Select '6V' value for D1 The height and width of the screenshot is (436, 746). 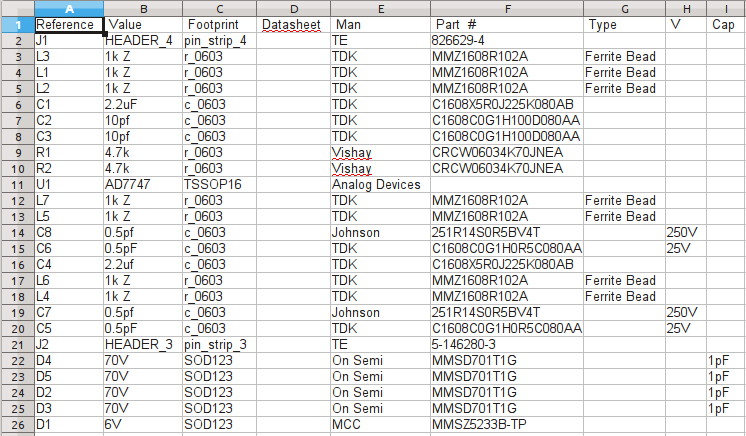point(143,425)
